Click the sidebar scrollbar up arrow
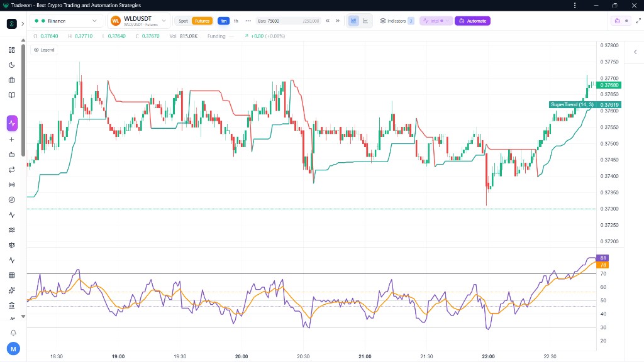 (23, 40)
